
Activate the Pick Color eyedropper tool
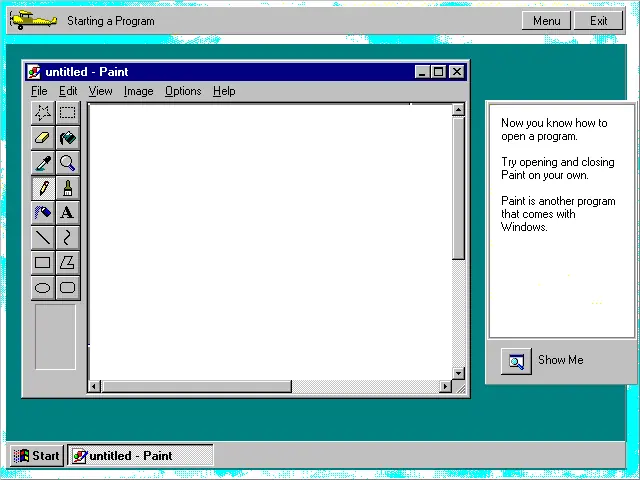[43, 163]
